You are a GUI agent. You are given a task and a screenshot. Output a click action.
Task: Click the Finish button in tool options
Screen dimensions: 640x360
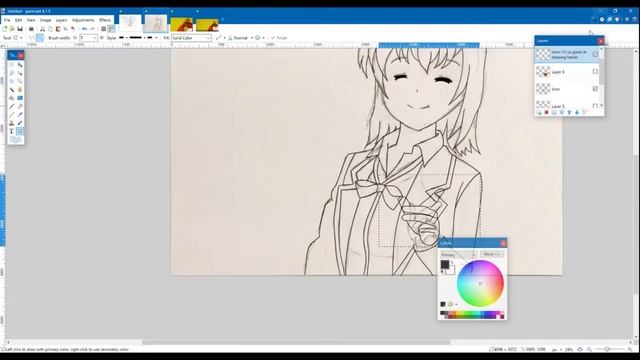click(279, 38)
